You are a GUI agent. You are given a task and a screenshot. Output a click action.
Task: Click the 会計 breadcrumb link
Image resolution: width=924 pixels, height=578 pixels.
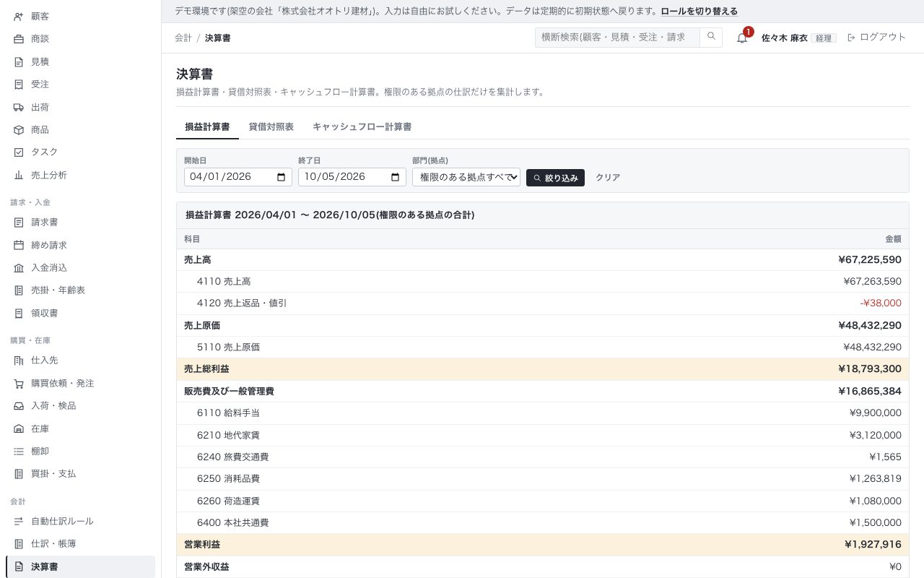(183, 38)
